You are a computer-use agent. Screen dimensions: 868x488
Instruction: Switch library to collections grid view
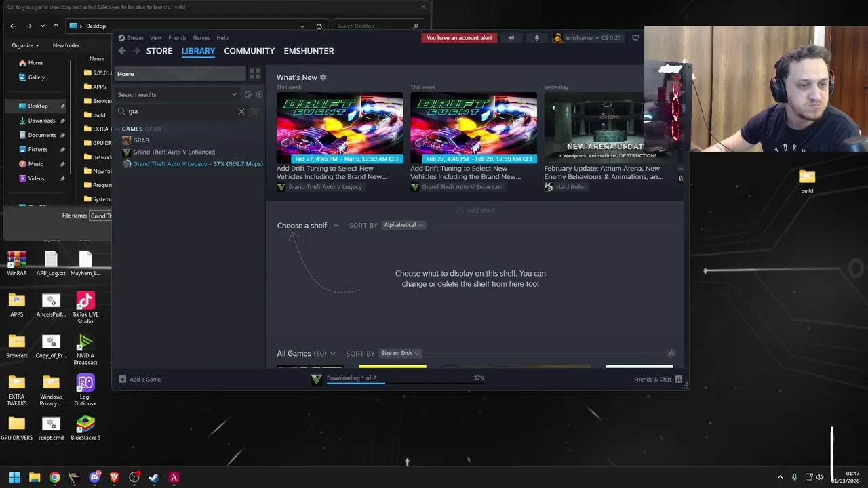click(x=255, y=73)
